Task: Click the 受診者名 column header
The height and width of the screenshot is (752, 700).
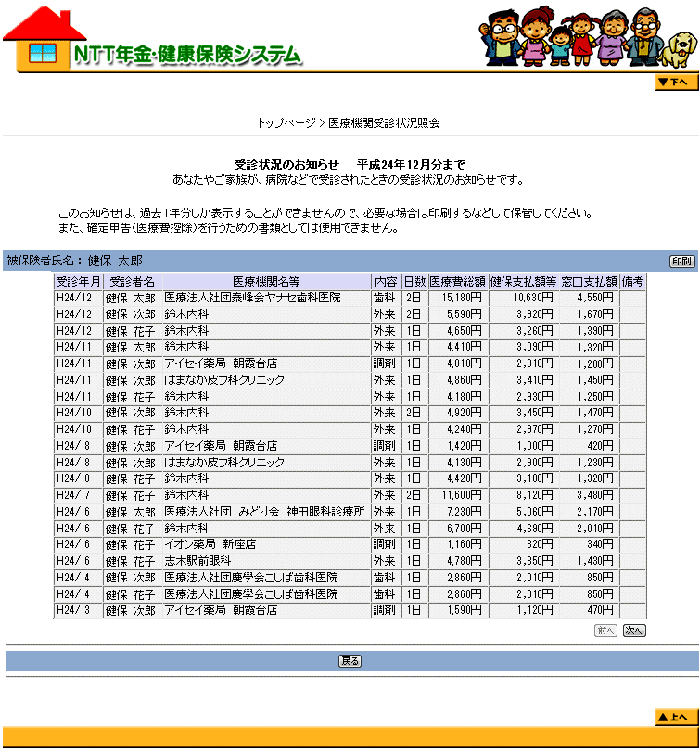Action: click(132, 282)
